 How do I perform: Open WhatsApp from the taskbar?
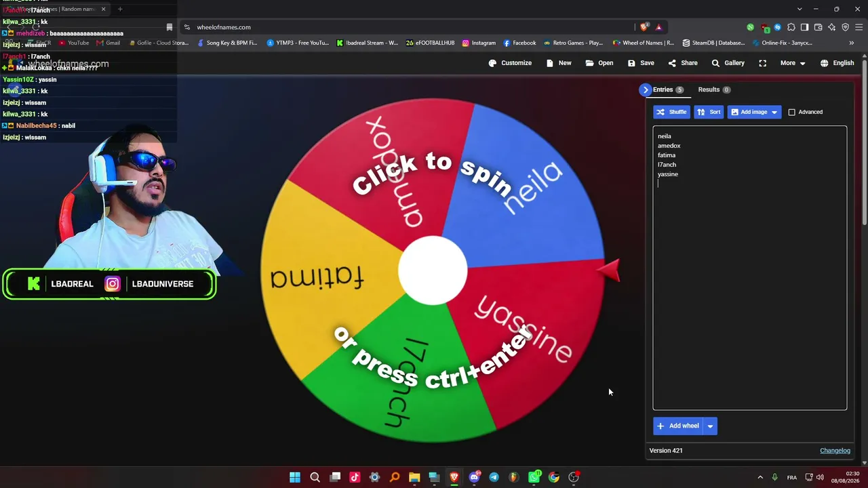click(534, 477)
